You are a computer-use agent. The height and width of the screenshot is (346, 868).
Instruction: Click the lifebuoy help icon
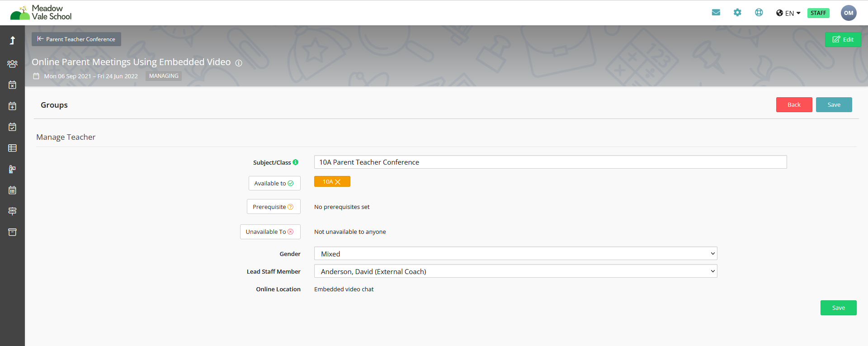[x=759, y=13]
